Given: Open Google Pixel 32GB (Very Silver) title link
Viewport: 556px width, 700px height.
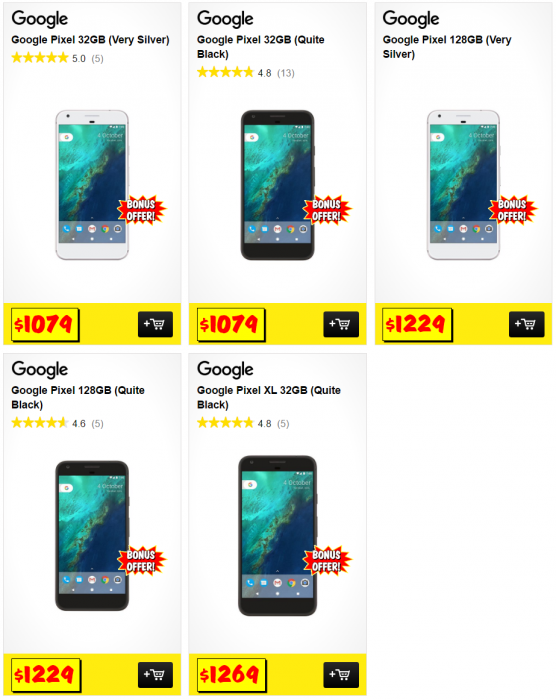Looking at the screenshot, I should pyautogui.click(x=90, y=40).
